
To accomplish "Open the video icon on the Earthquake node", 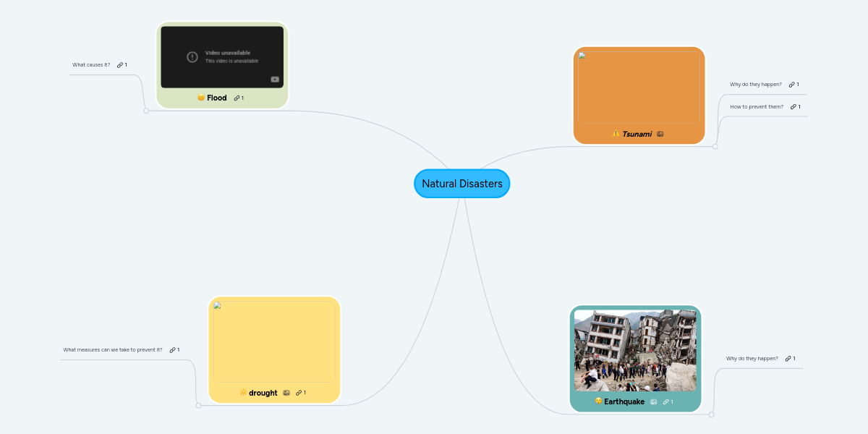I will coord(653,401).
